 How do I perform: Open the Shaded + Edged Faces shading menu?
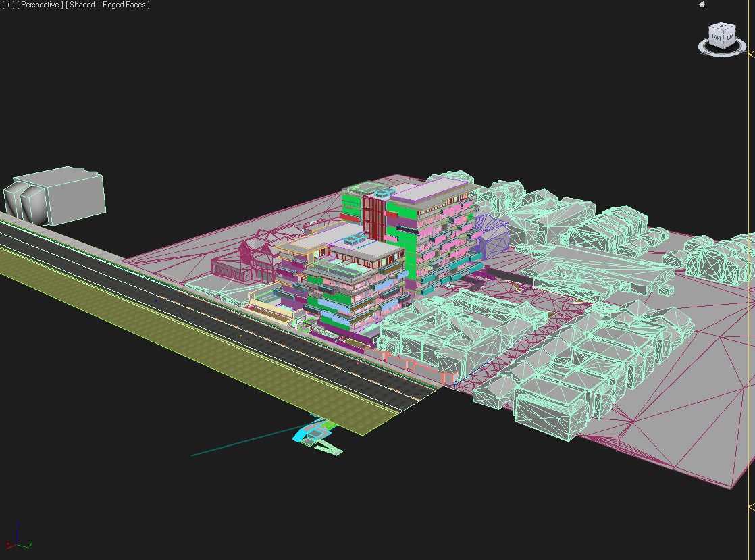(108, 5)
